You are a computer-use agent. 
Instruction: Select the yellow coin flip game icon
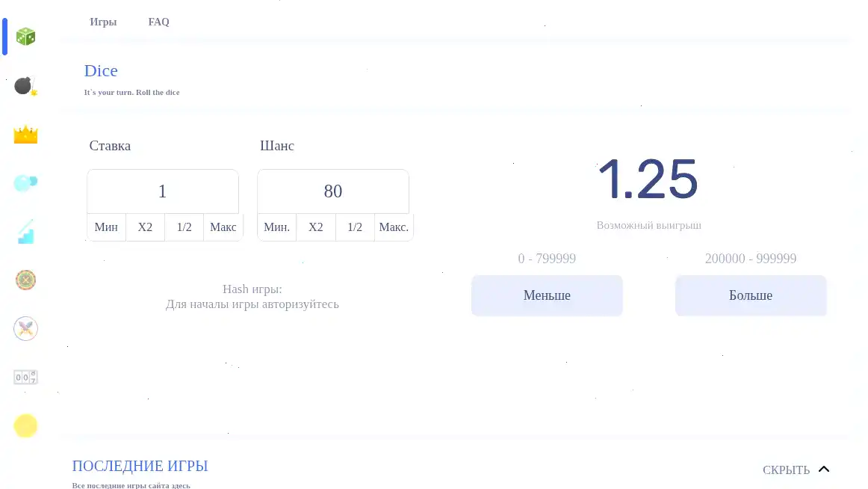tap(25, 425)
